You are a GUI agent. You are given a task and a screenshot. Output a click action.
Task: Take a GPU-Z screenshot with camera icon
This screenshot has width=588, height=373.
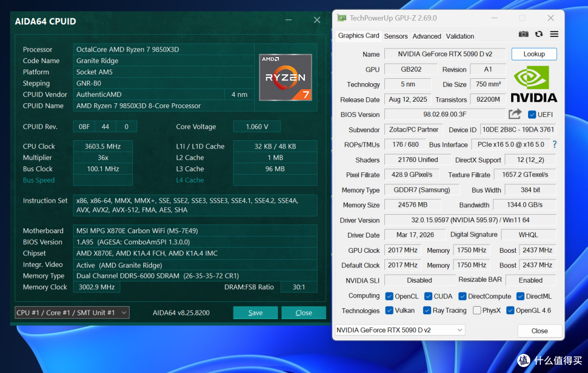524,34
